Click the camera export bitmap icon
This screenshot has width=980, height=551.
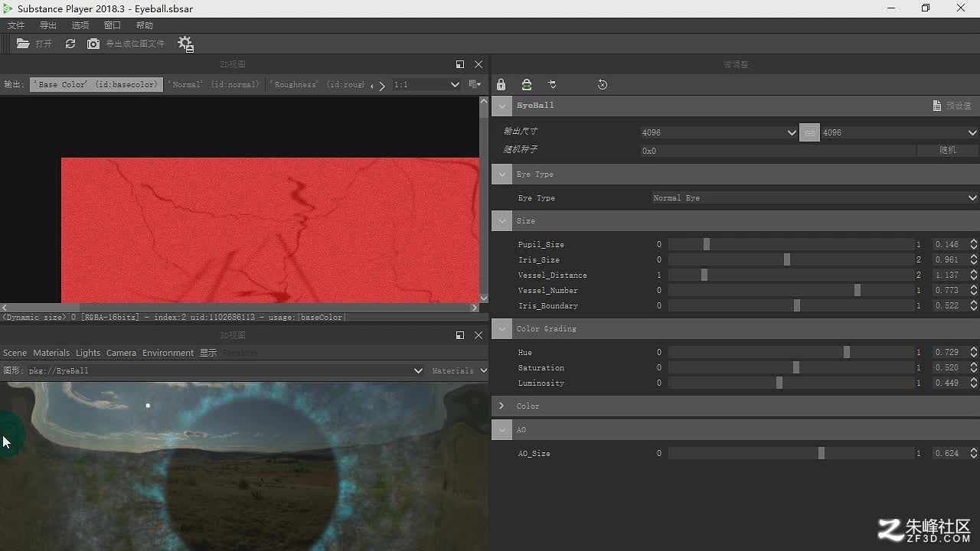(x=93, y=44)
